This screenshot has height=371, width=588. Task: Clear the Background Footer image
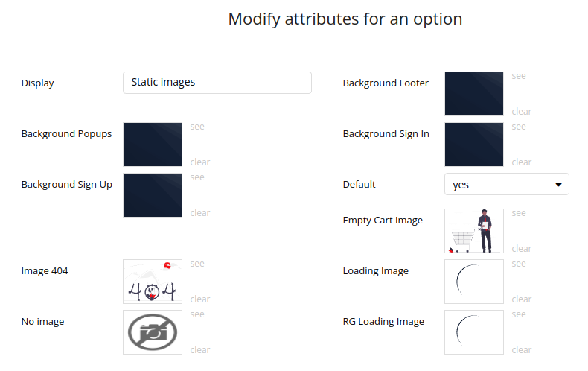pyautogui.click(x=522, y=112)
